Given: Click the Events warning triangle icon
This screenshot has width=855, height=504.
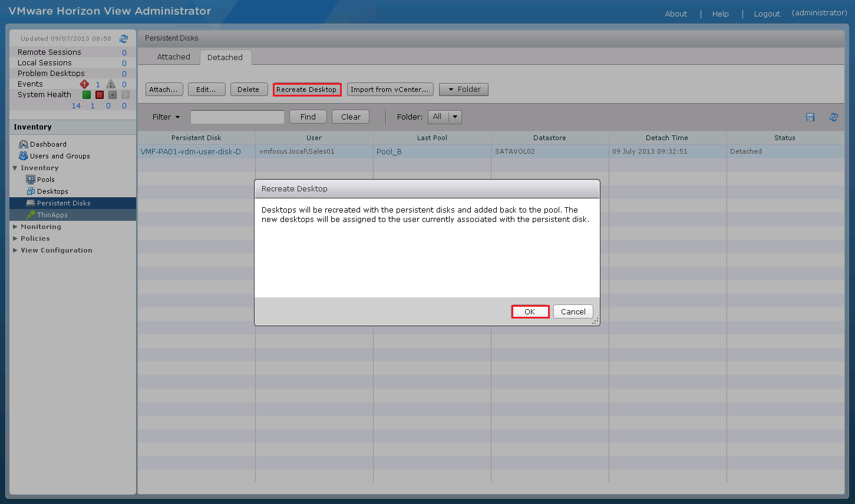Looking at the screenshot, I should (111, 84).
